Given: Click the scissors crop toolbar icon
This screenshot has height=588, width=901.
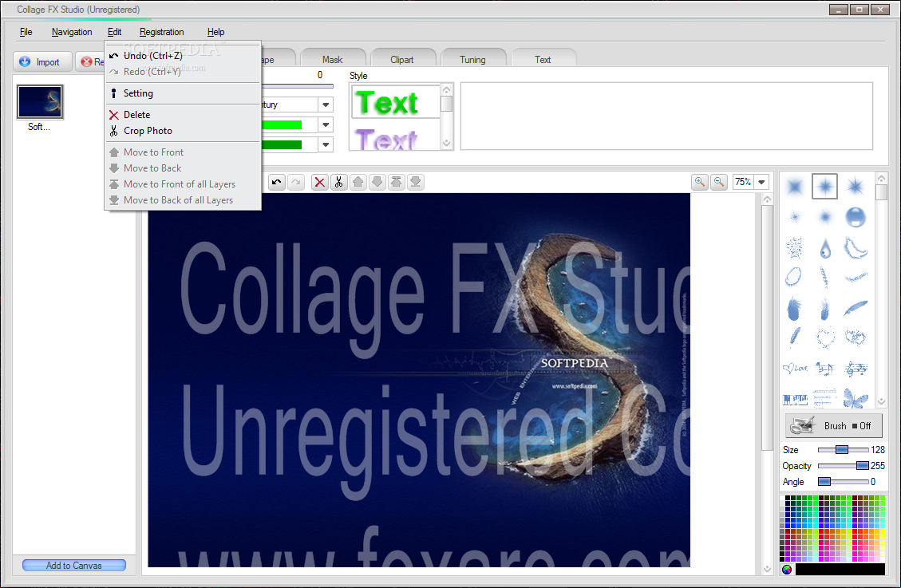Looking at the screenshot, I should [x=339, y=183].
